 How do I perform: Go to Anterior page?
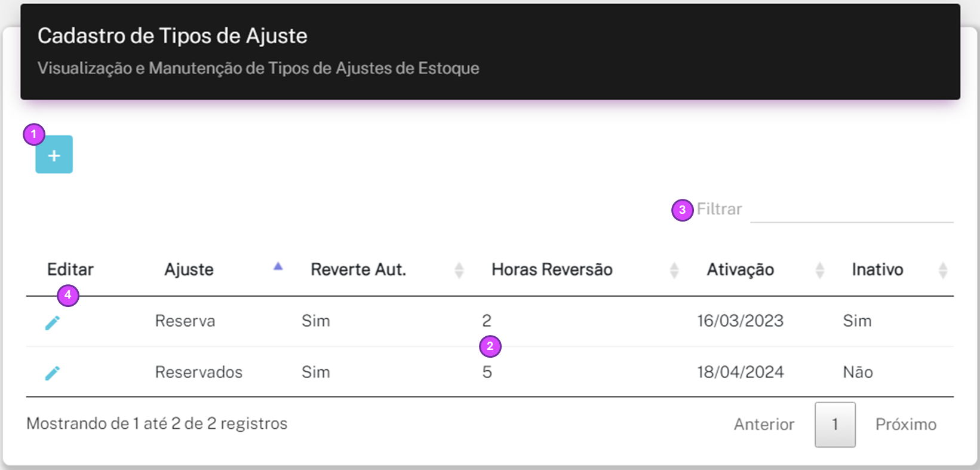coord(764,425)
